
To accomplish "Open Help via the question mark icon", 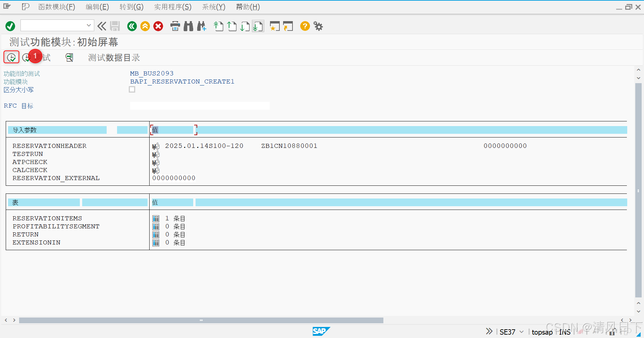I will point(305,26).
